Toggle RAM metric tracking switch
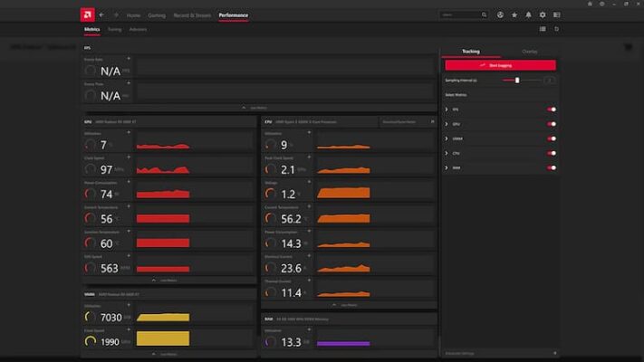 pos(552,167)
